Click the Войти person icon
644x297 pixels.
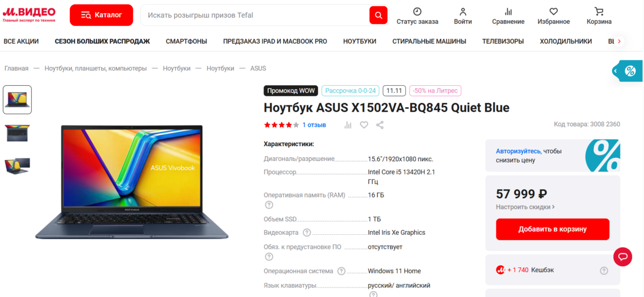pos(463,11)
